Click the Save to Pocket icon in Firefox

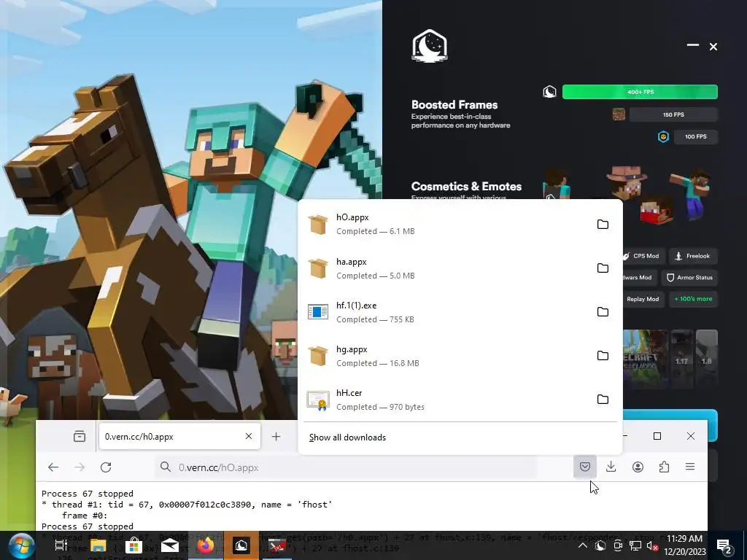click(x=585, y=467)
